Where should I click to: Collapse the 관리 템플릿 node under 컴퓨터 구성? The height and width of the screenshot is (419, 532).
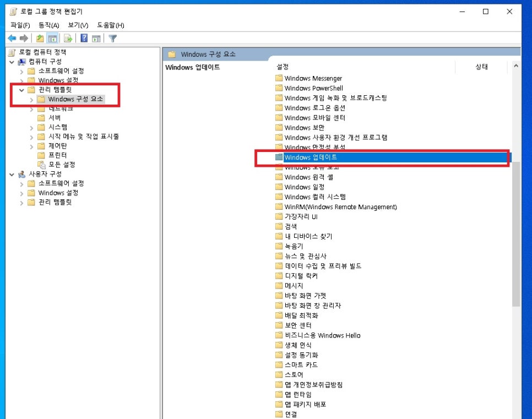point(21,90)
